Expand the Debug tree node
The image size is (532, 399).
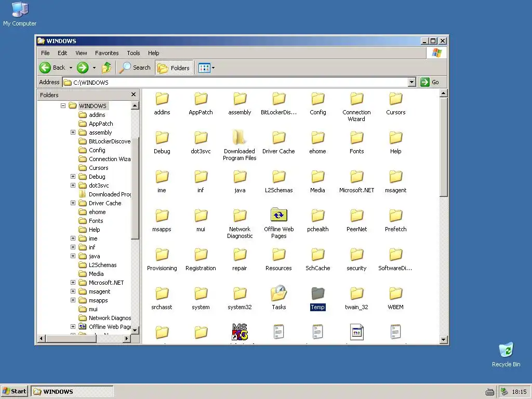tap(73, 176)
